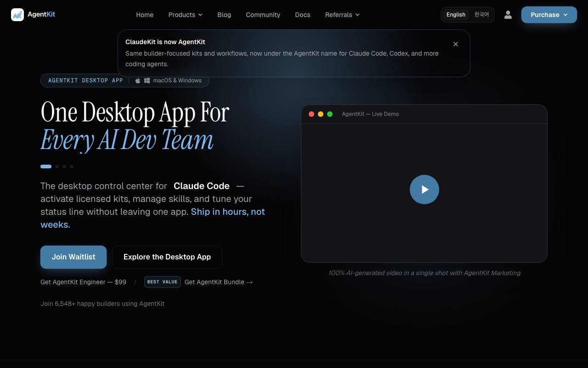Click ClaudeKit is now AgentKit heading

[x=165, y=42]
